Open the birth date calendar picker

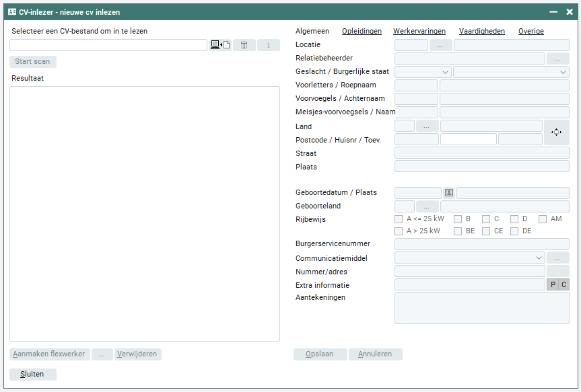(449, 193)
